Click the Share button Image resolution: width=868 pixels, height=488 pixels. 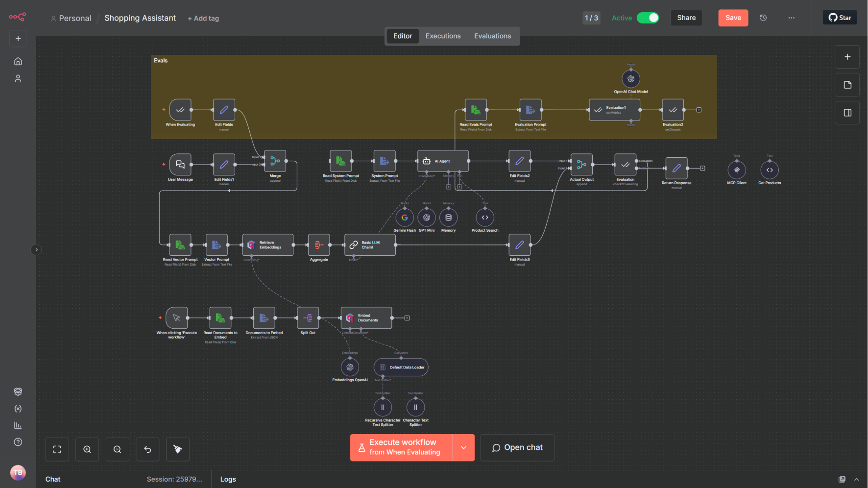686,18
